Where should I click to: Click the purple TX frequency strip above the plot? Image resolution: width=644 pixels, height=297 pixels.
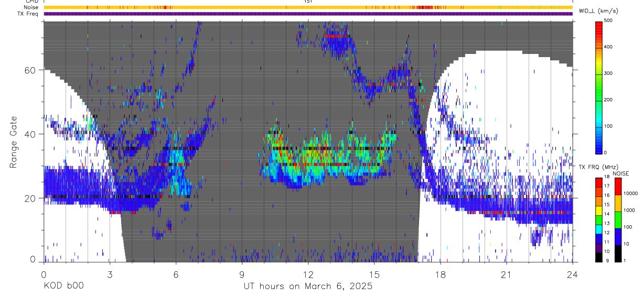pyautogui.click(x=308, y=14)
